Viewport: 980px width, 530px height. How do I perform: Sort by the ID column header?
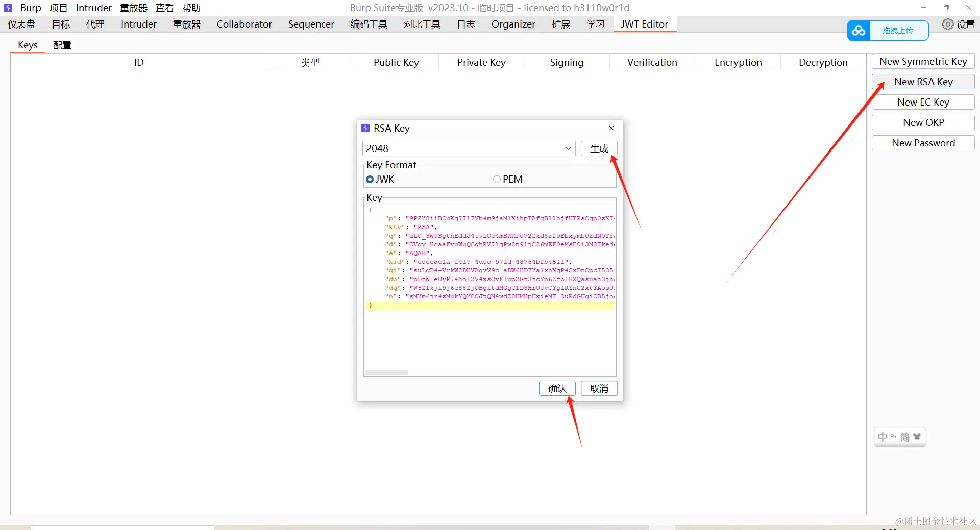[x=139, y=62]
